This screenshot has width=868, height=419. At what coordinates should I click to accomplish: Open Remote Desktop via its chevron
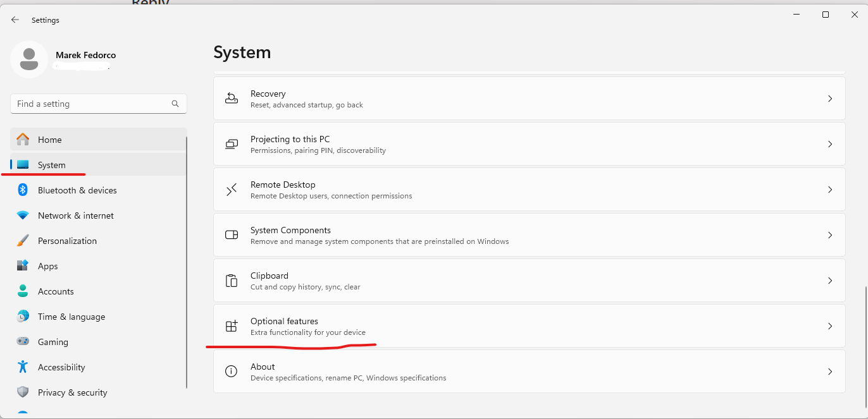(830, 190)
